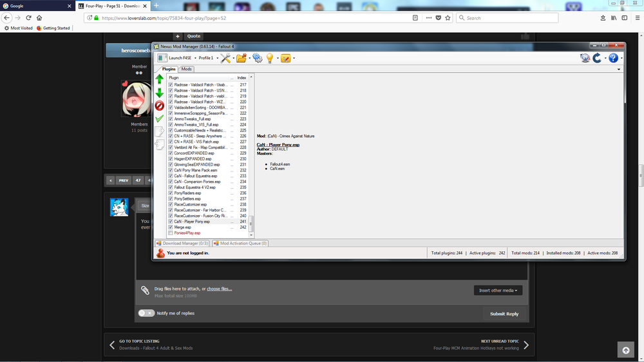
Task: Click the paperclip attach icon in the reply editor
Action: (145, 291)
